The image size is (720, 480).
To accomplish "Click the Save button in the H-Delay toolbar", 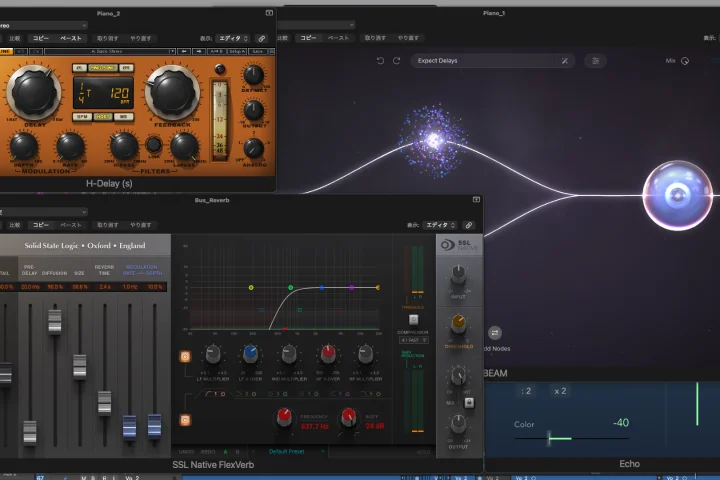I will coord(258,51).
